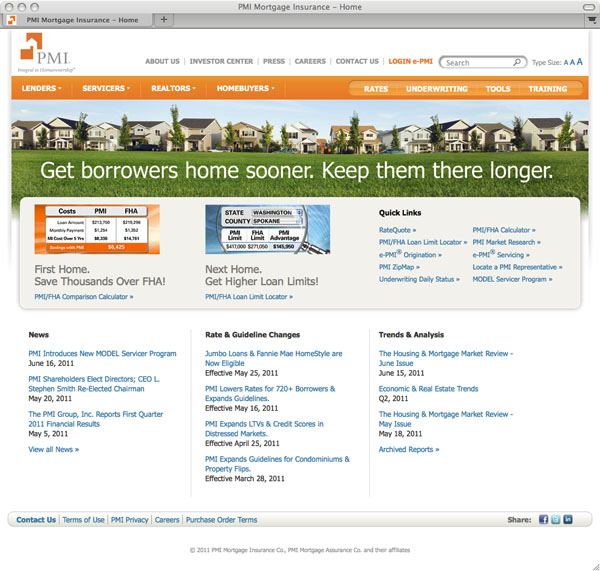The width and height of the screenshot is (600, 571).
Task: Open PMI Lowers Rates for 720+ Borrowers
Action: tap(270, 393)
